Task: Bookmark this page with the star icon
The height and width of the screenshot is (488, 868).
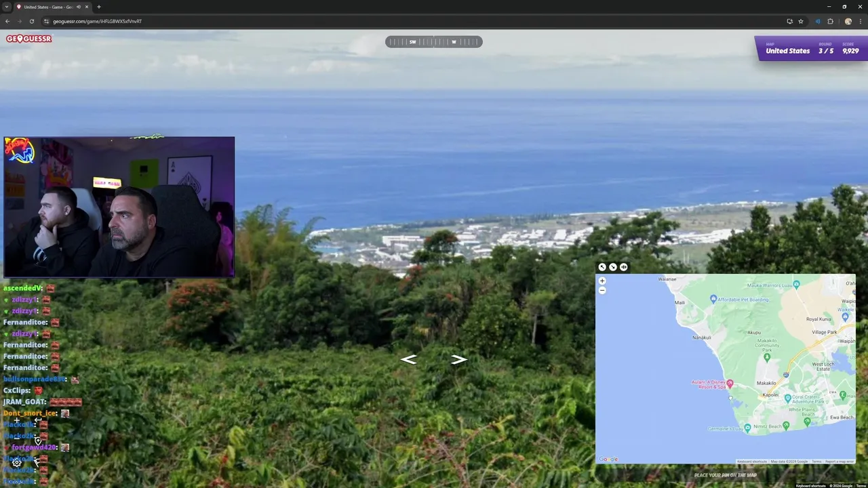Action: click(x=801, y=21)
